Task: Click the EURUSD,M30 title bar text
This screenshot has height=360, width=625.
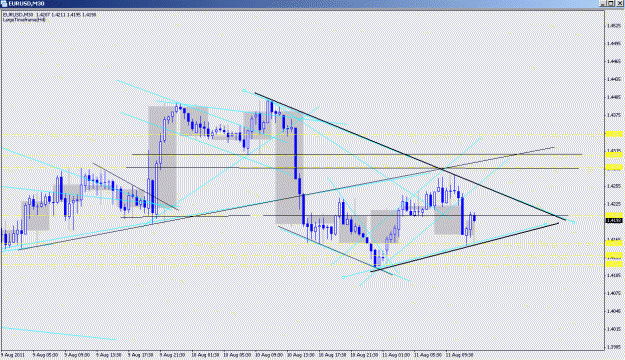Action: tap(26, 4)
